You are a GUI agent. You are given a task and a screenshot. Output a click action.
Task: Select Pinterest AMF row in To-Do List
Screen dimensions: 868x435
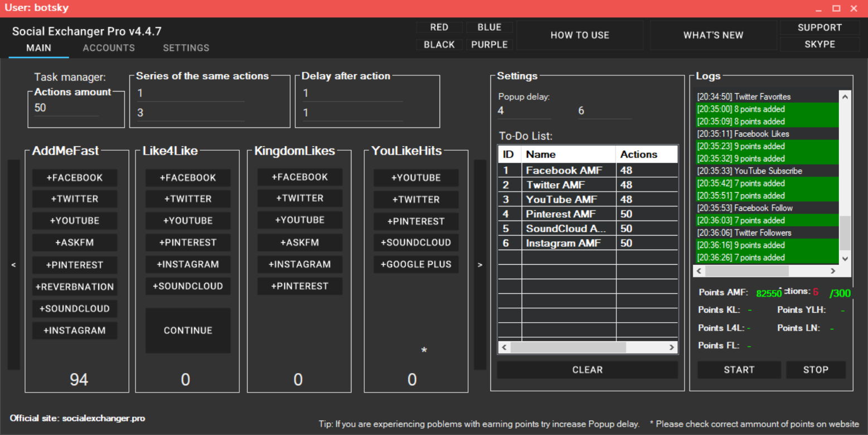point(588,214)
